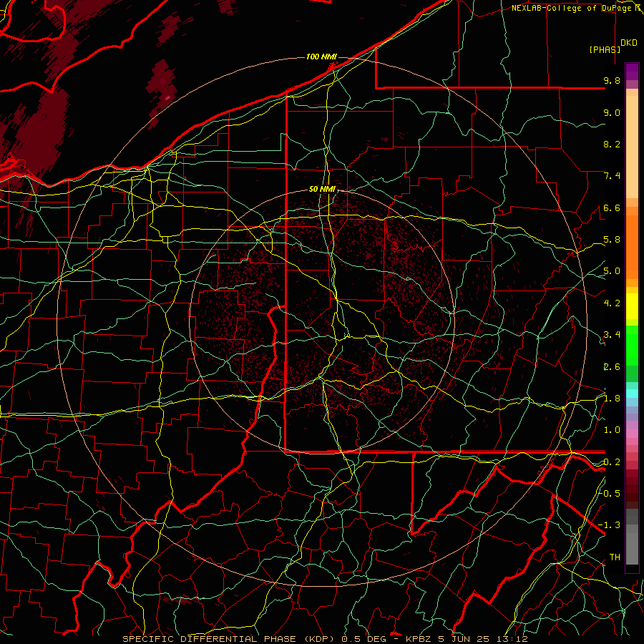Select the 9.0 scale value
The width and height of the screenshot is (644, 644).
click(x=612, y=112)
